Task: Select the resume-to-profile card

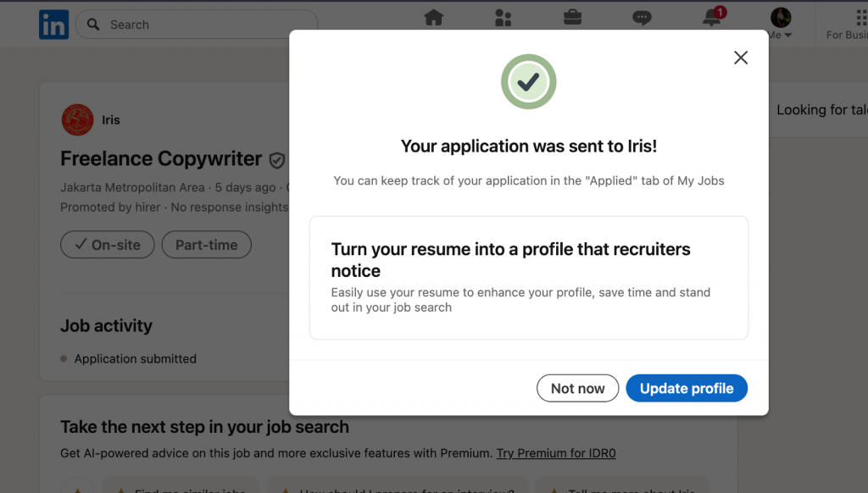Action: coord(528,278)
